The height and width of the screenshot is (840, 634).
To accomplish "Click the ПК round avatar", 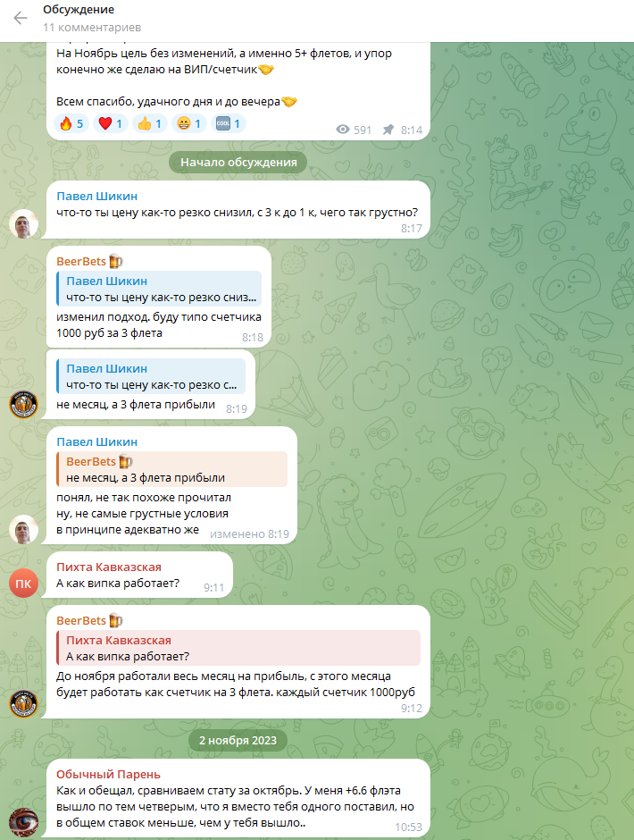I will click(23, 584).
